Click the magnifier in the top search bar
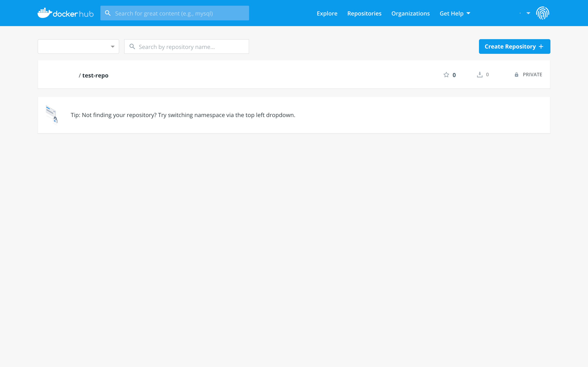 pos(108,13)
